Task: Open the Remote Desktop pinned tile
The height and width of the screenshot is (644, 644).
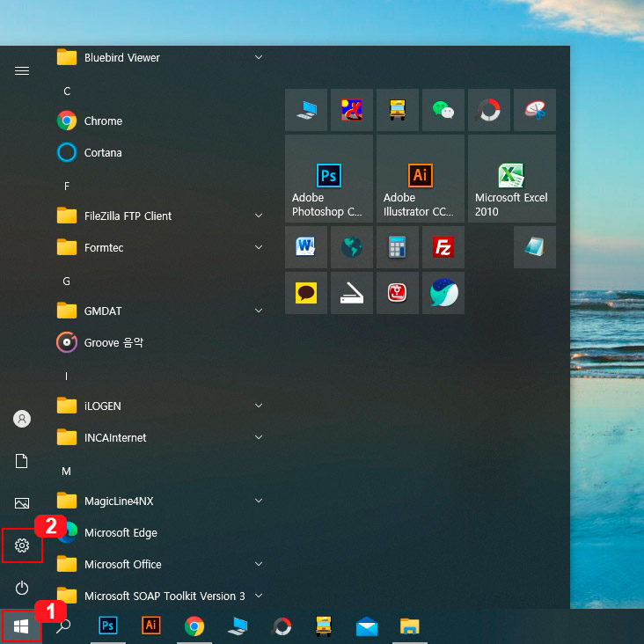Action: (x=306, y=110)
